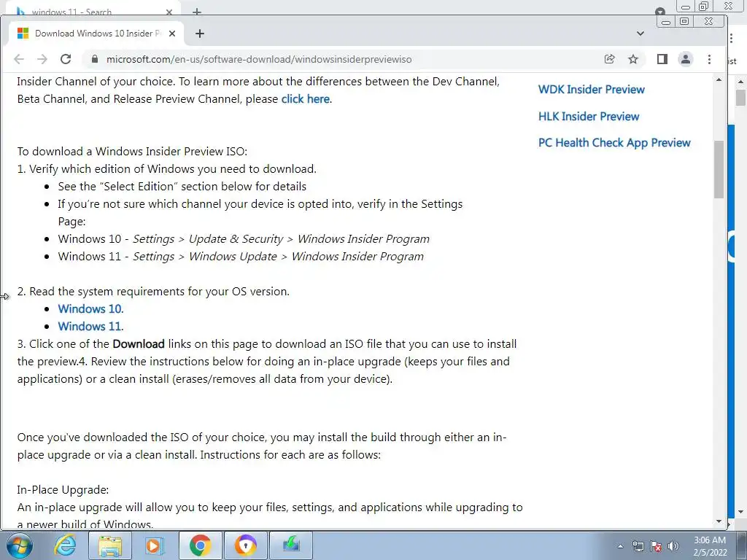Add new tab in background browser window
The image size is (747, 560).
tap(197, 12)
